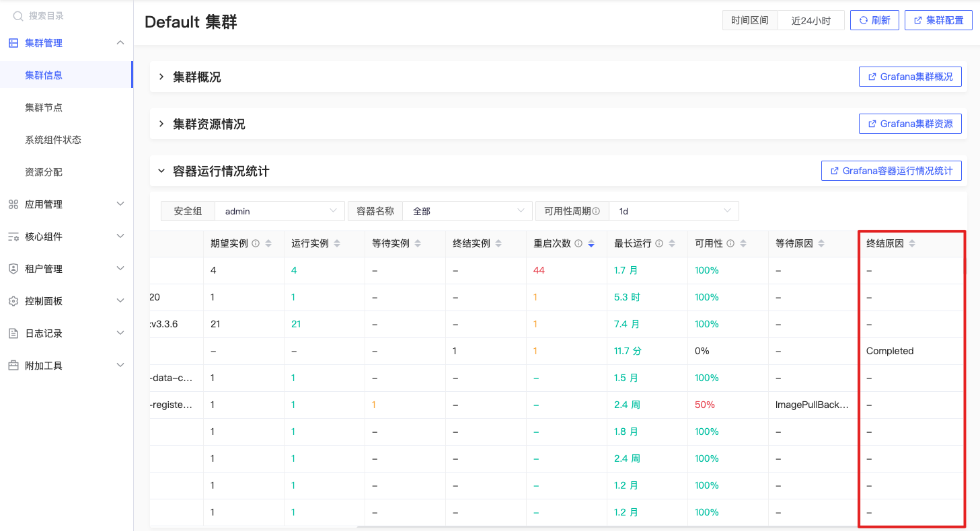This screenshot has height=531, width=980.
Task: Expand the 核心组件 menu chevron
Action: point(120,236)
